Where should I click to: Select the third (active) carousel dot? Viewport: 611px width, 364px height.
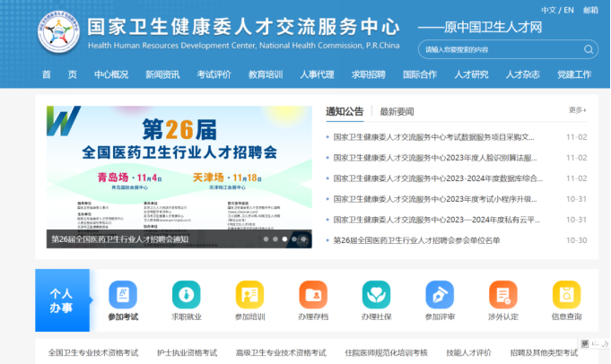click(284, 239)
